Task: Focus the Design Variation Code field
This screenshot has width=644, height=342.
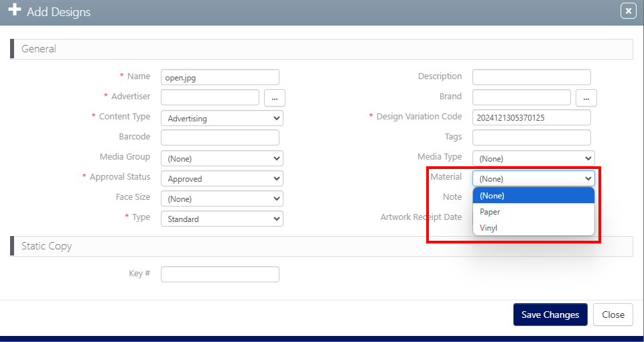Action: [x=531, y=117]
